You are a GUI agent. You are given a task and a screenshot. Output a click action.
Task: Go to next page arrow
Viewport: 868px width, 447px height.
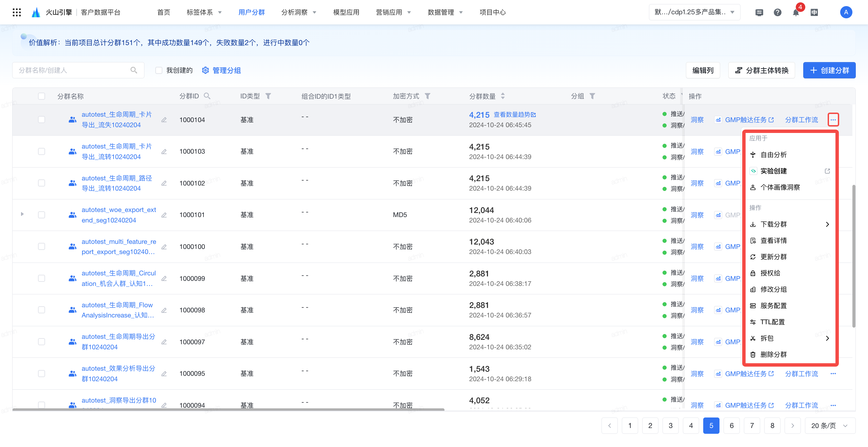(793, 426)
